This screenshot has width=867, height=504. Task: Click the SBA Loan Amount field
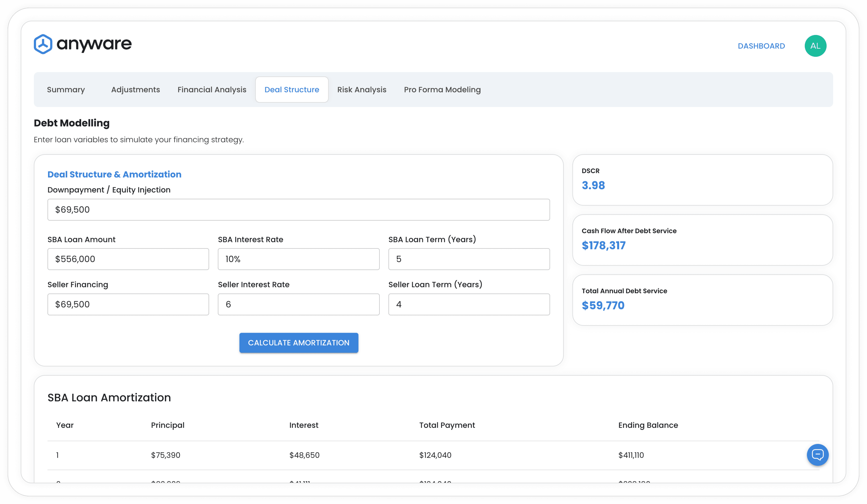pos(128,259)
